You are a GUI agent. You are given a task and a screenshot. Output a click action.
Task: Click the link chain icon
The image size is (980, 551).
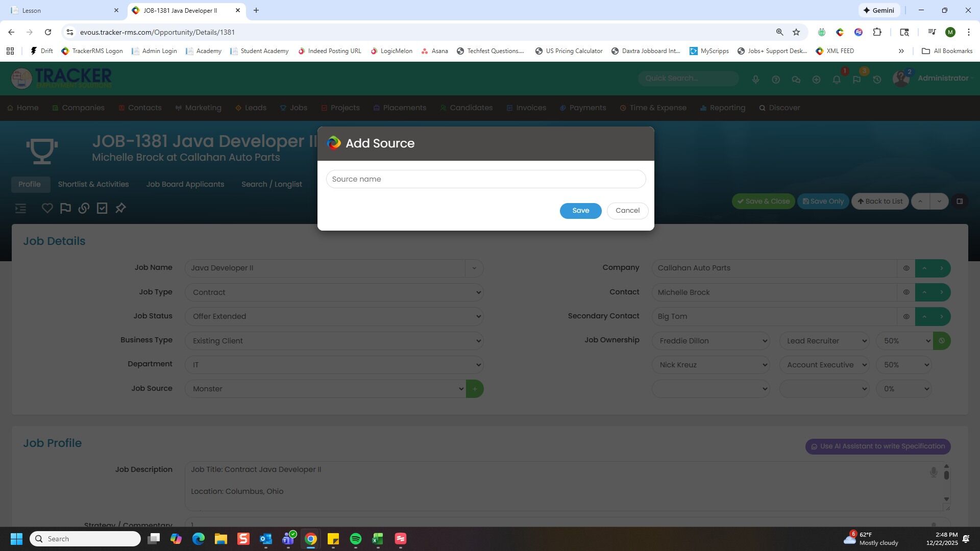point(84,208)
